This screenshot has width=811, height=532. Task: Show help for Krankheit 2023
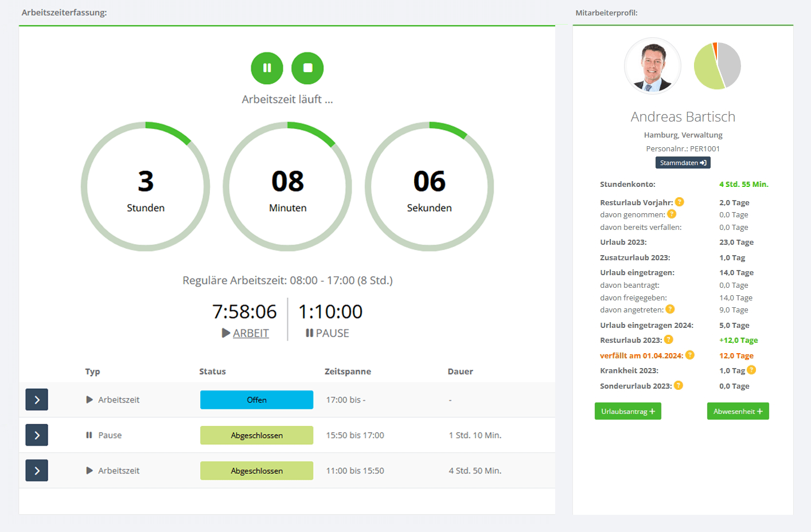751,370
